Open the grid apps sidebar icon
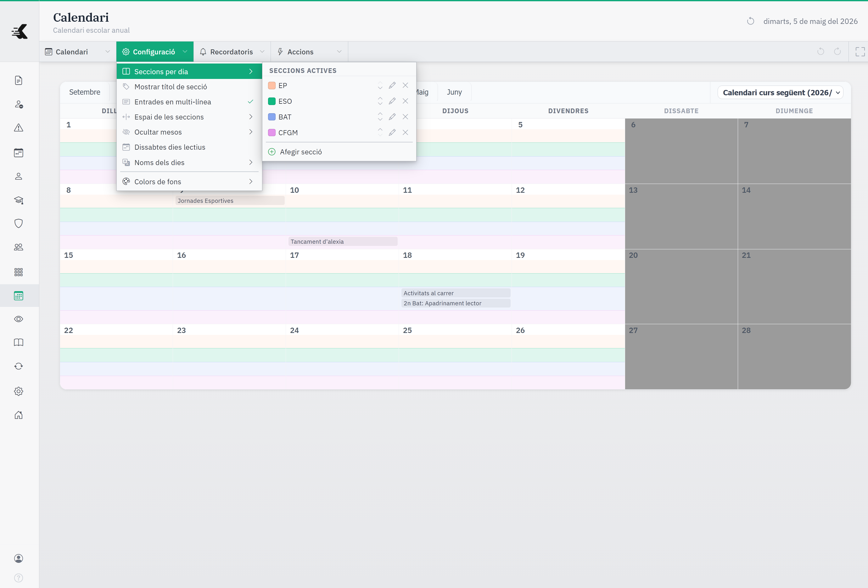Screen dimensions: 868x588 (19, 272)
